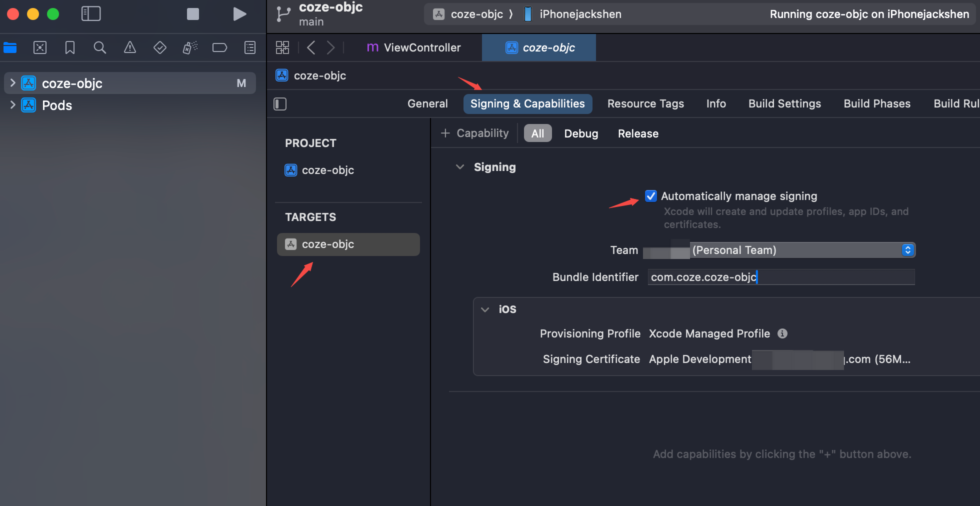Screen dimensions: 980x506
Task: Go forward in editor history
Action: [330, 47]
